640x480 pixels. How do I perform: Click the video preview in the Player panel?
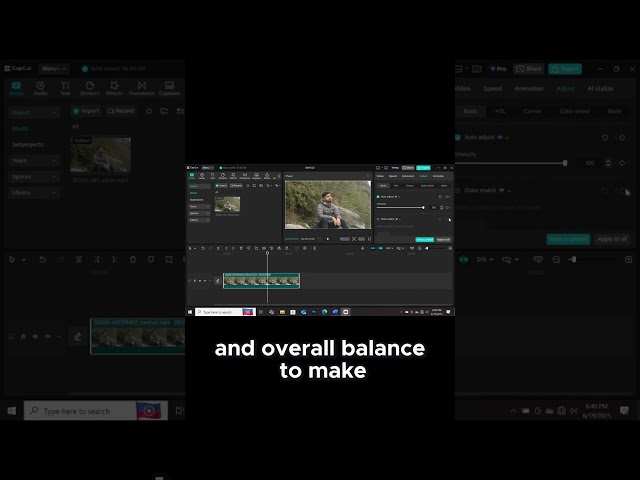click(x=328, y=205)
